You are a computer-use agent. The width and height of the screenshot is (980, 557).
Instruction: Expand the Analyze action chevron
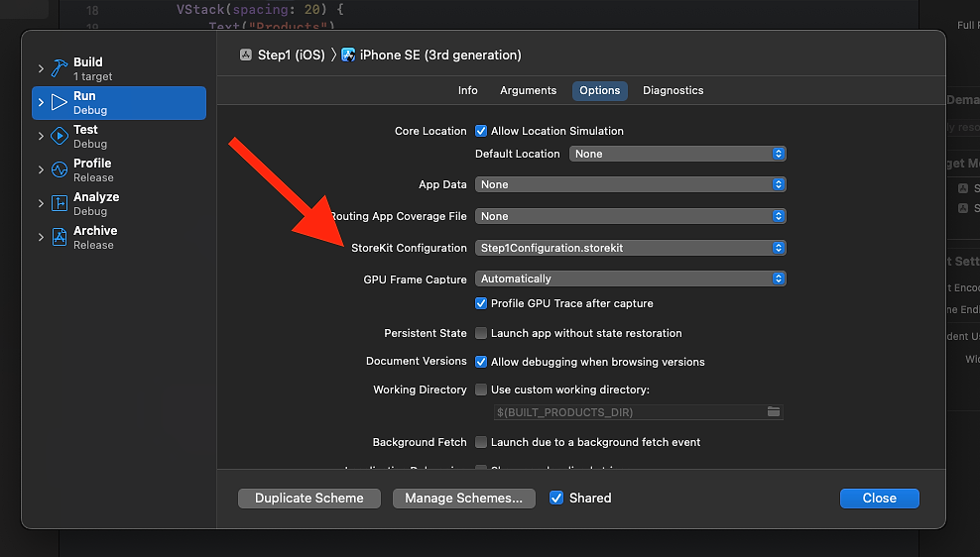(42, 203)
